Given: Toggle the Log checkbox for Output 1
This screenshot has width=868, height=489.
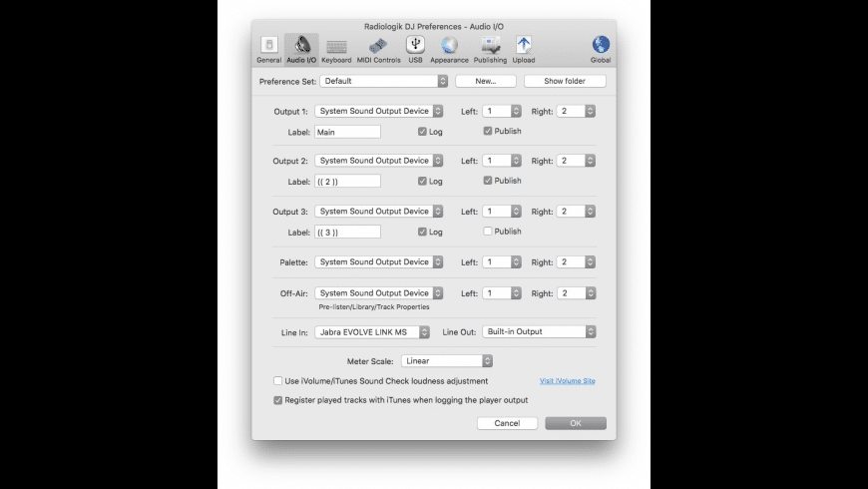Looking at the screenshot, I should [x=422, y=132].
